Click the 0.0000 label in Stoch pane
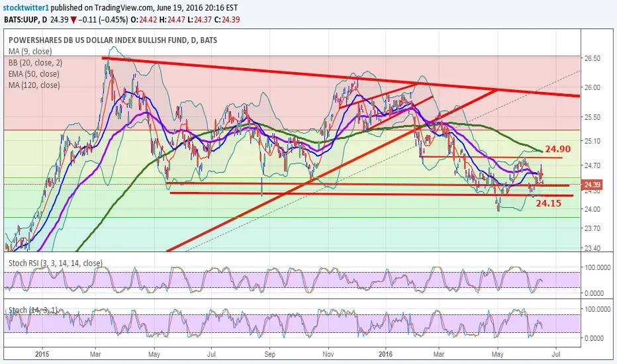 pos(594,338)
